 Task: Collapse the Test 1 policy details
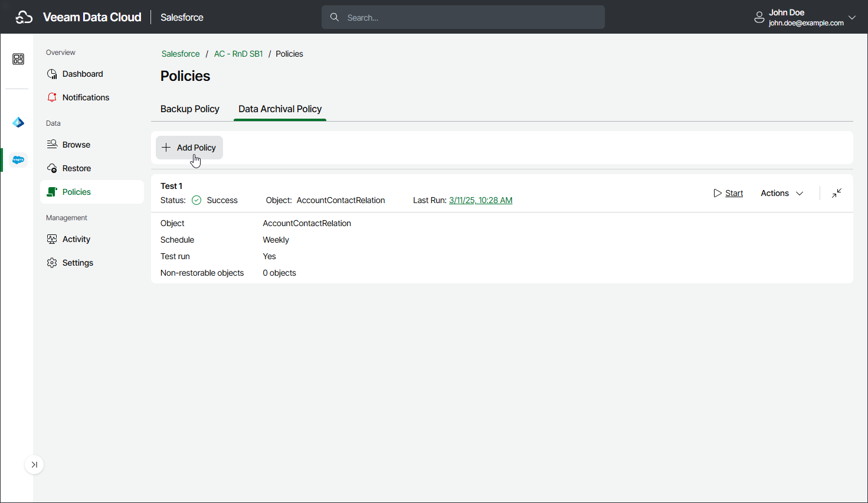(x=837, y=193)
